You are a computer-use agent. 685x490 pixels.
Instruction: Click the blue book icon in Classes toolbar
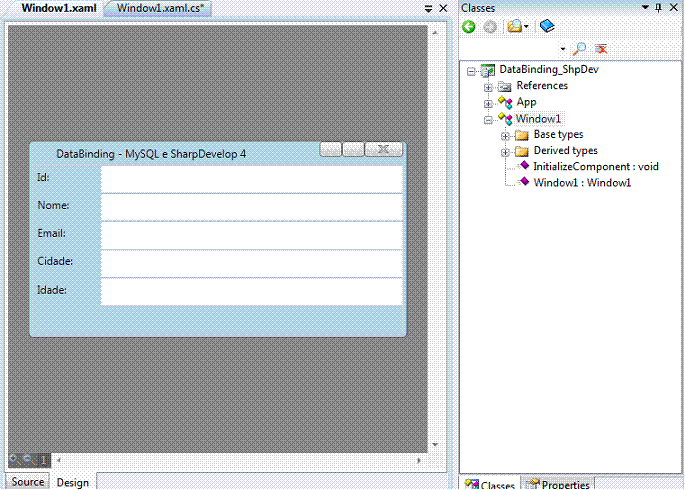(546, 27)
